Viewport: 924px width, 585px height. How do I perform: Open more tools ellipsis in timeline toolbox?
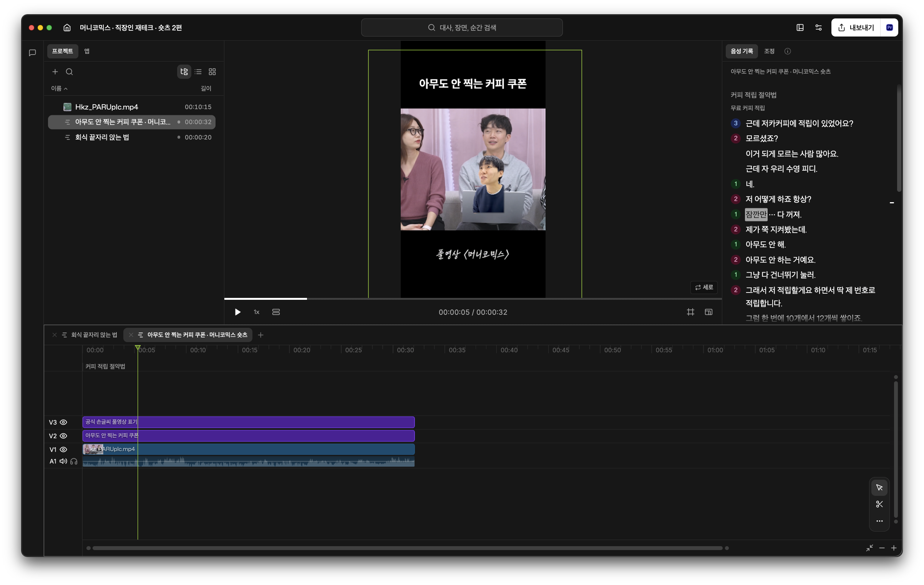879,521
